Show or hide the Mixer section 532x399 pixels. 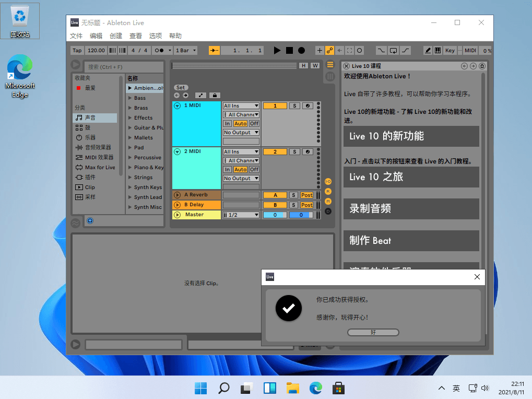click(x=328, y=201)
